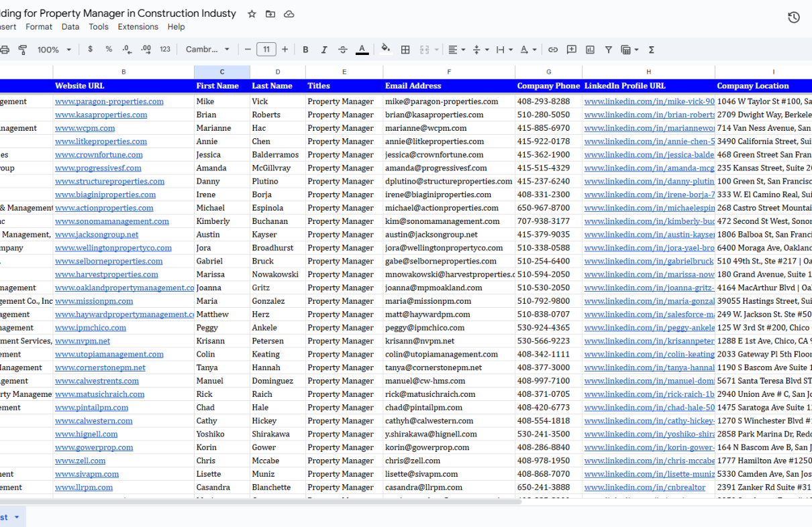Open the filter views dropdown
This screenshot has width=812, height=527.
pos(629,50)
